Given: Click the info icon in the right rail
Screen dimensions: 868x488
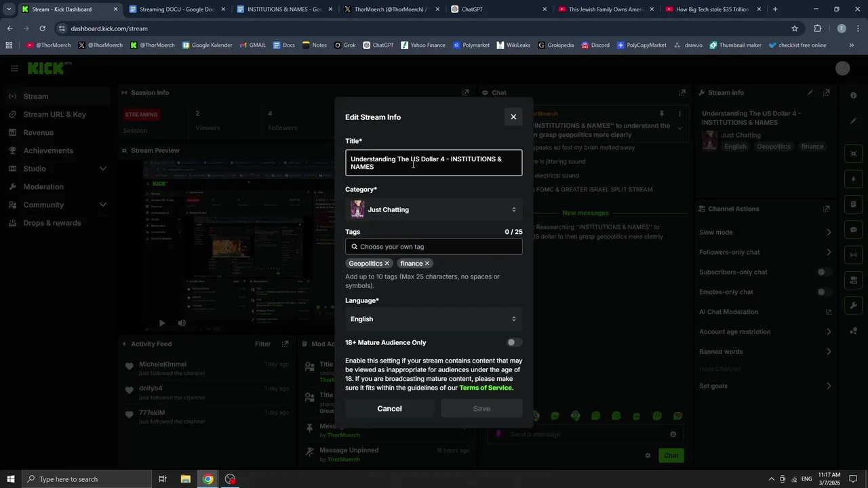Looking at the screenshot, I should [854, 96].
